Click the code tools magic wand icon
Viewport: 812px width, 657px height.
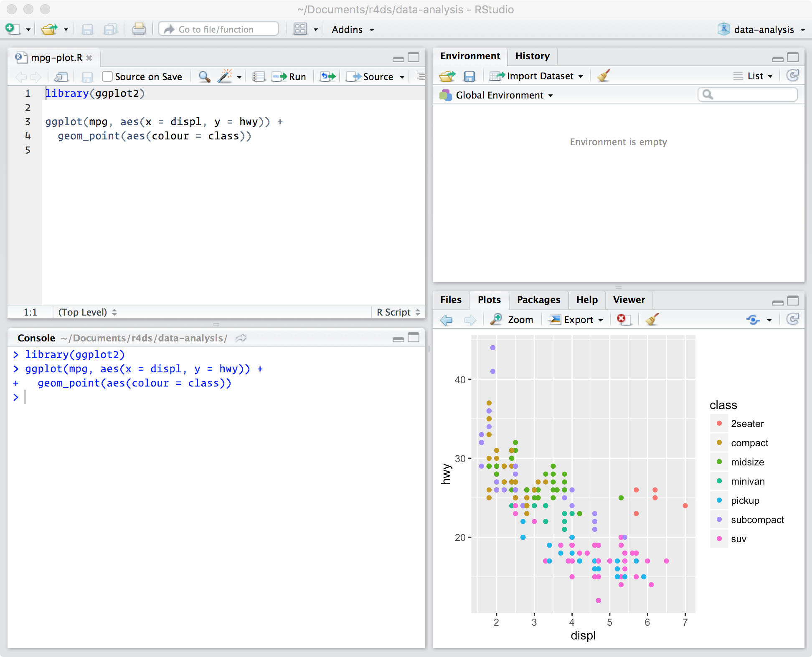225,76
